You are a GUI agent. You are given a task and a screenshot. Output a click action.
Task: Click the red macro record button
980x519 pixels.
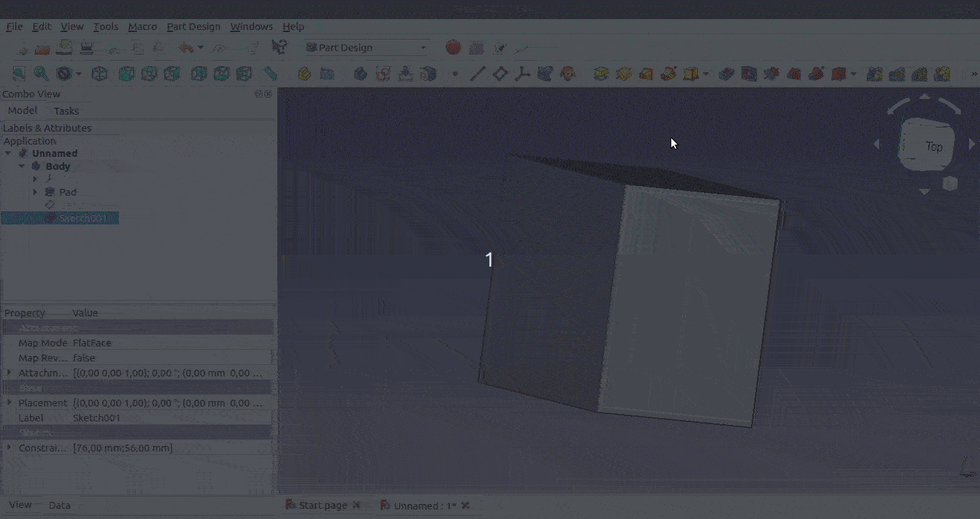click(453, 47)
